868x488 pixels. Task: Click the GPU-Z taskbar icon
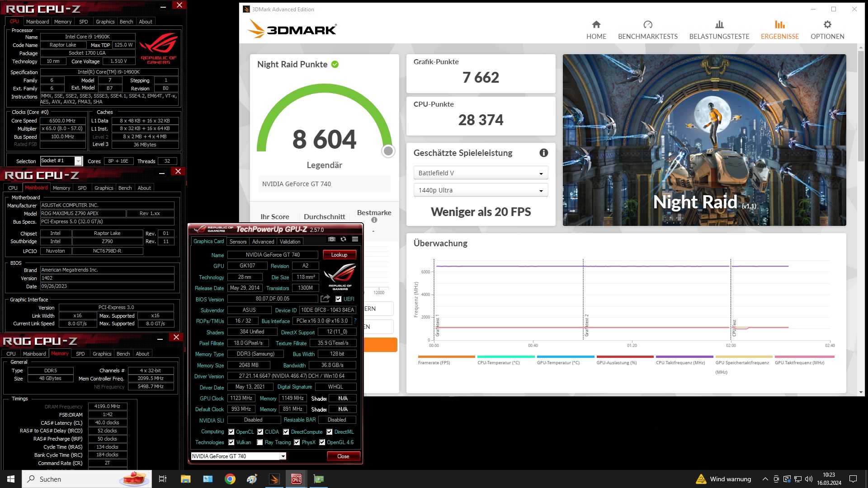tap(319, 479)
